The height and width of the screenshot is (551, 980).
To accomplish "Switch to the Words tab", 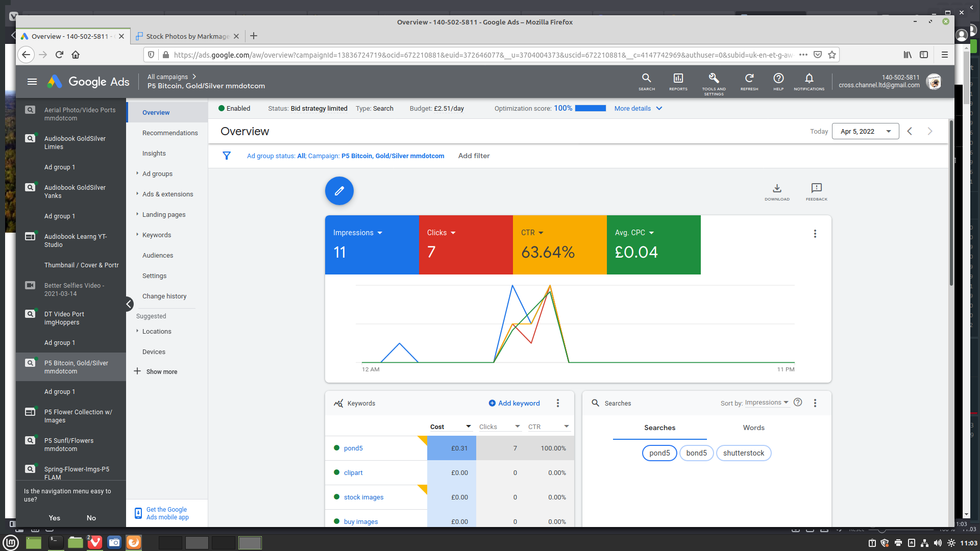I will coord(753,428).
